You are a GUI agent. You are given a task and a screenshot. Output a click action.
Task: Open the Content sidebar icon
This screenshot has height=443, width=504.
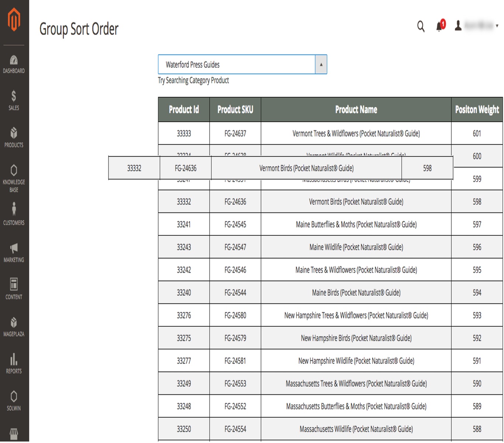pos(14,289)
